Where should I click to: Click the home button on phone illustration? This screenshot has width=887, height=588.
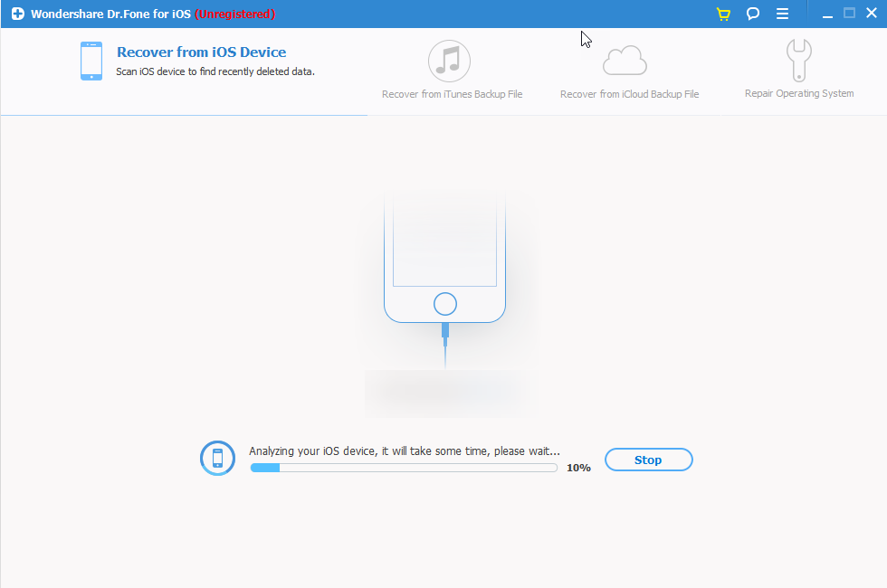click(x=444, y=303)
